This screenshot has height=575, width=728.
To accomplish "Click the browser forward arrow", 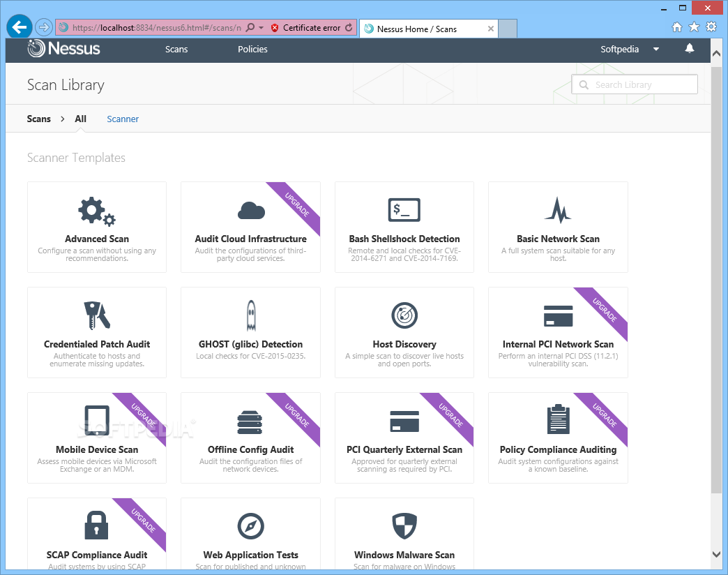I will [x=44, y=27].
